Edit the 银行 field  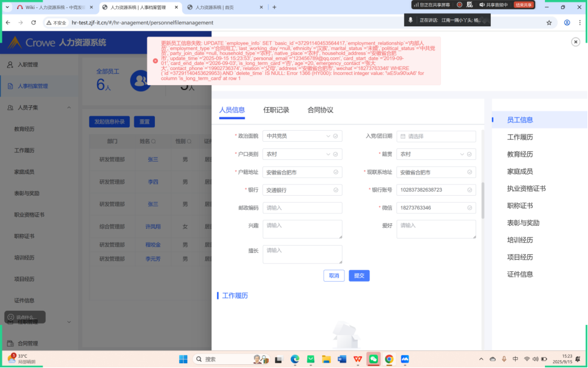(303, 190)
